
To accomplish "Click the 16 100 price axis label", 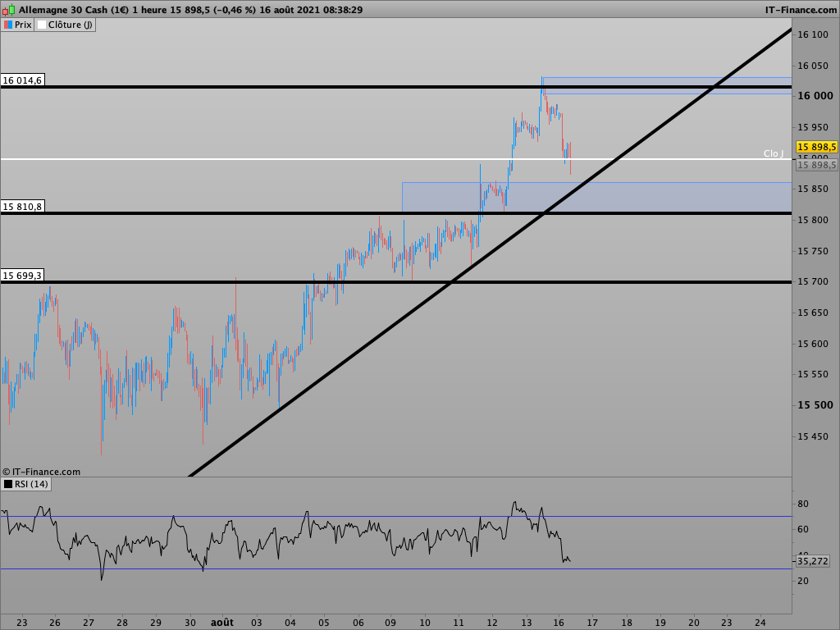I will (812, 34).
